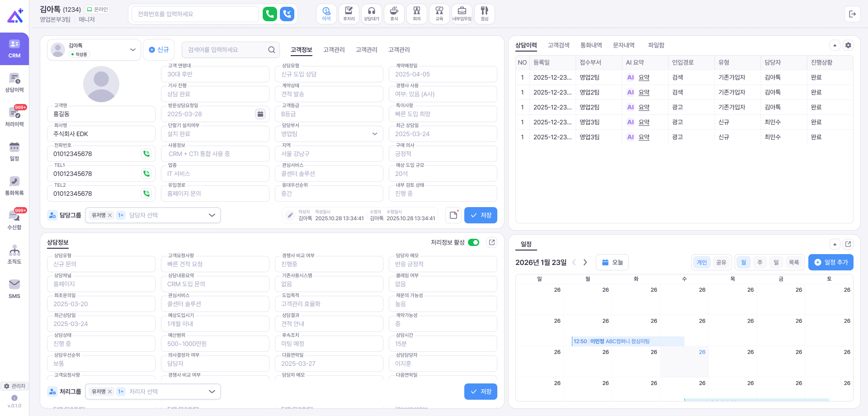Set status to 휴식 in top toolbar

coord(394,14)
